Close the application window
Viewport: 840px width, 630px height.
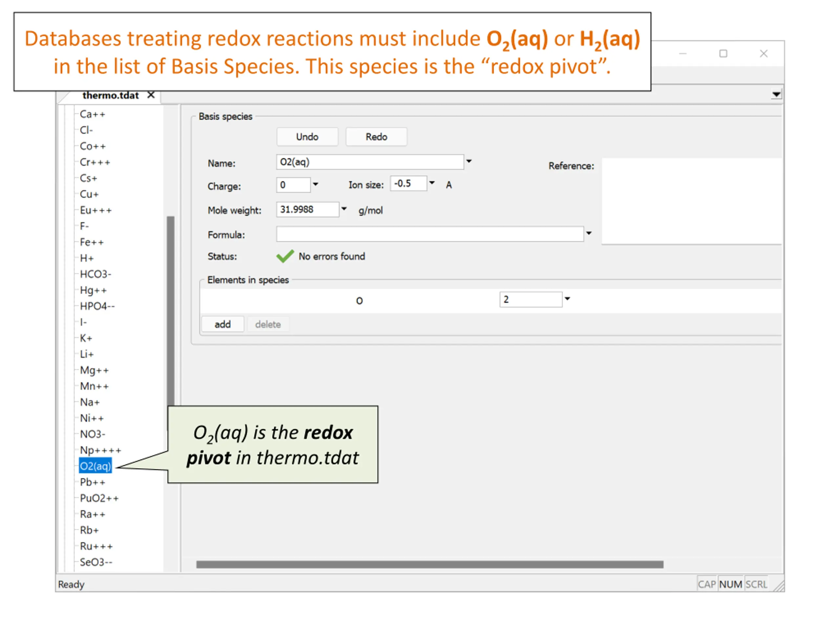(x=764, y=53)
